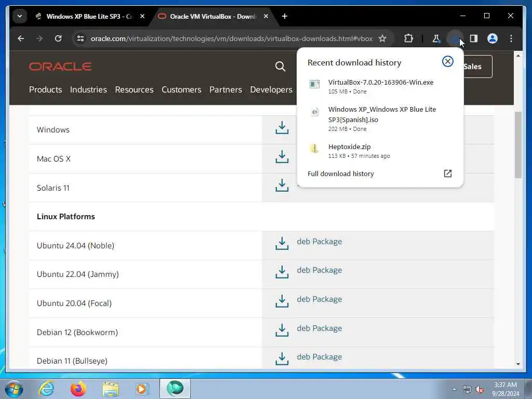
Task: Click deb Package link for Ubuntu 24.04
Action: click(320, 241)
